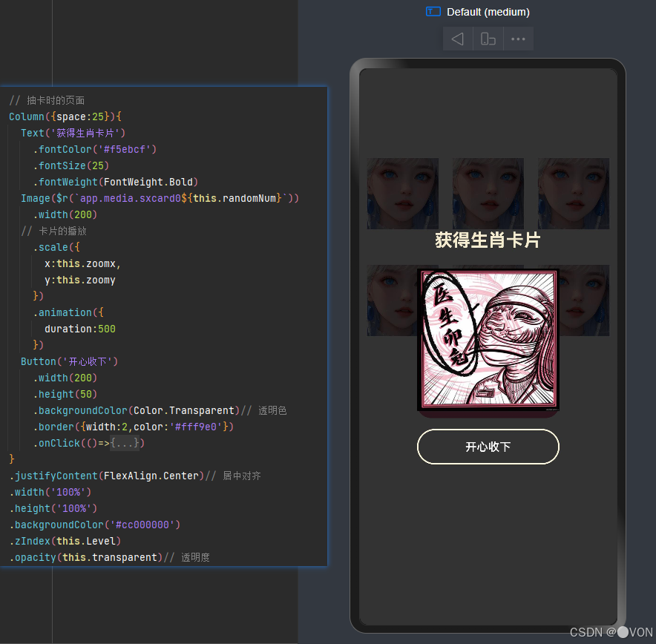This screenshot has width=656, height=644.
Task: Click the x:this.zoomx, code line
Action: coord(83,264)
